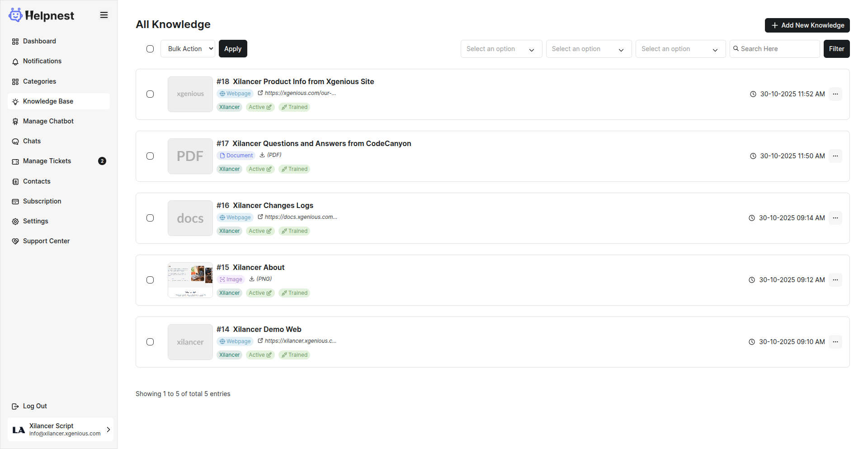Check the box for entry #17
Image resolution: width=868 pixels, height=449 pixels.
pyautogui.click(x=150, y=156)
